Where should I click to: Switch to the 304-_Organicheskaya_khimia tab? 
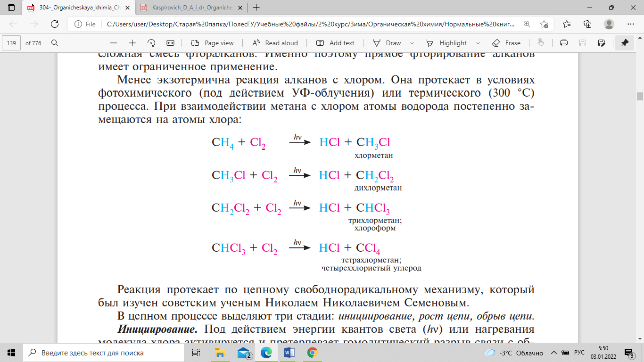coord(79,8)
